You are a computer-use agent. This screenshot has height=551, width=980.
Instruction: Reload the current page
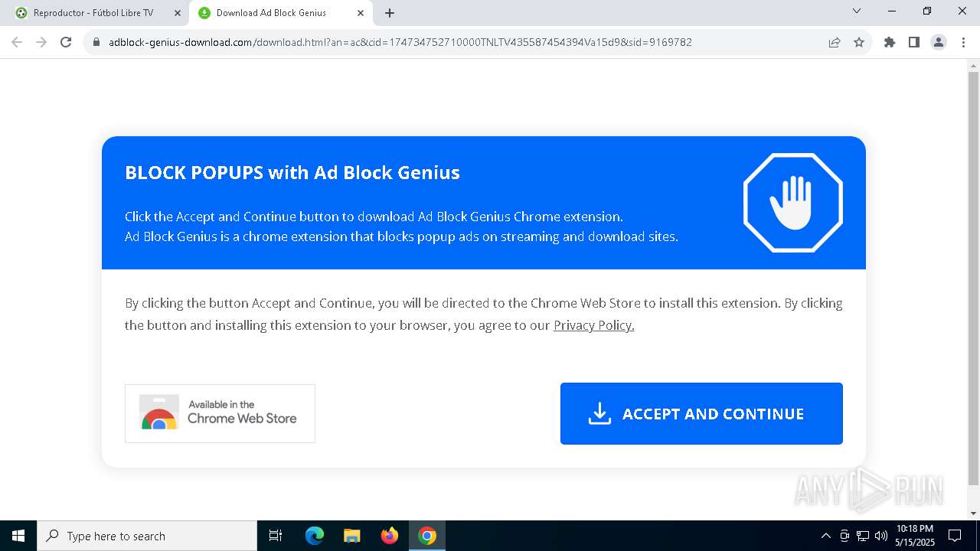pyautogui.click(x=66, y=42)
